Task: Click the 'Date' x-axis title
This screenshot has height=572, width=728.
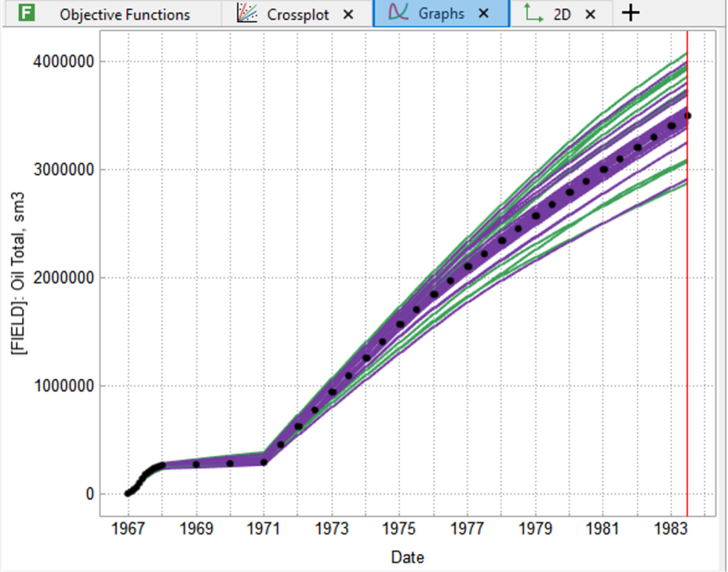Action: 407,557
